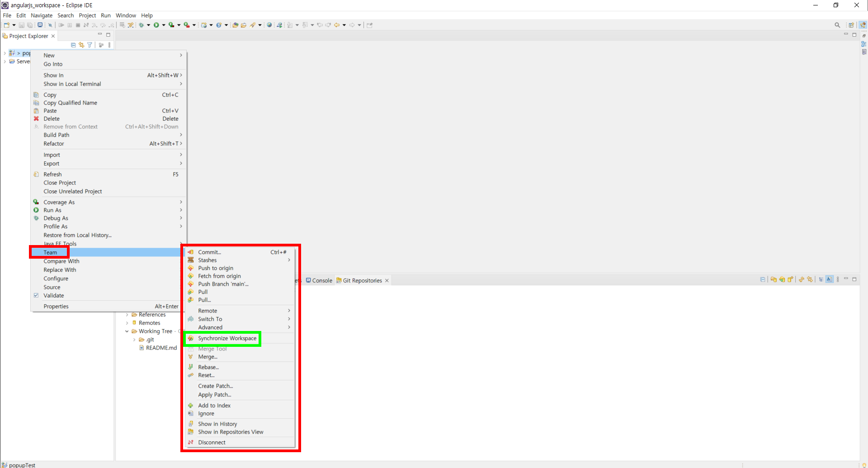Viewport: 868px width, 468px height.
Task: Click Rebase... in the Team submenu
Action: click(x=240, y=367)
